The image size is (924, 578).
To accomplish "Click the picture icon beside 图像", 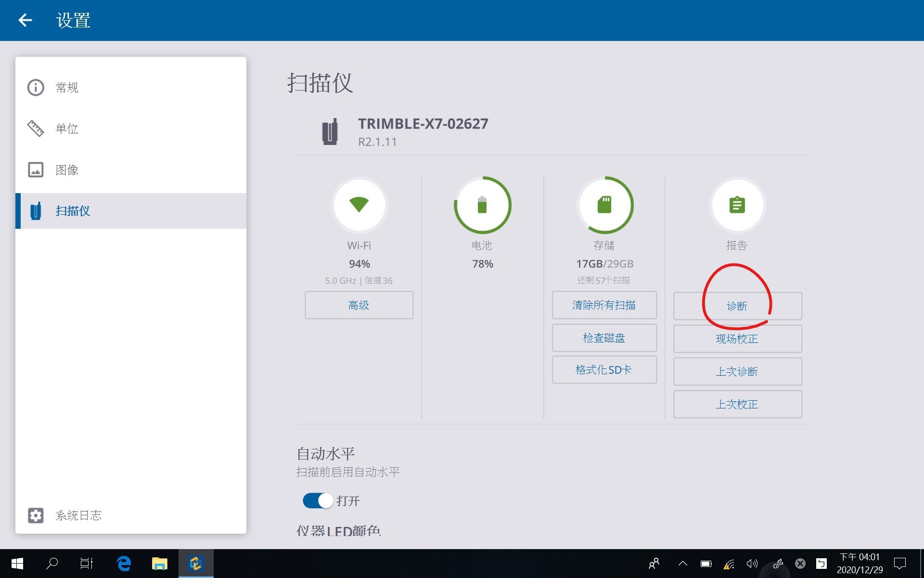I will (36, 170).
